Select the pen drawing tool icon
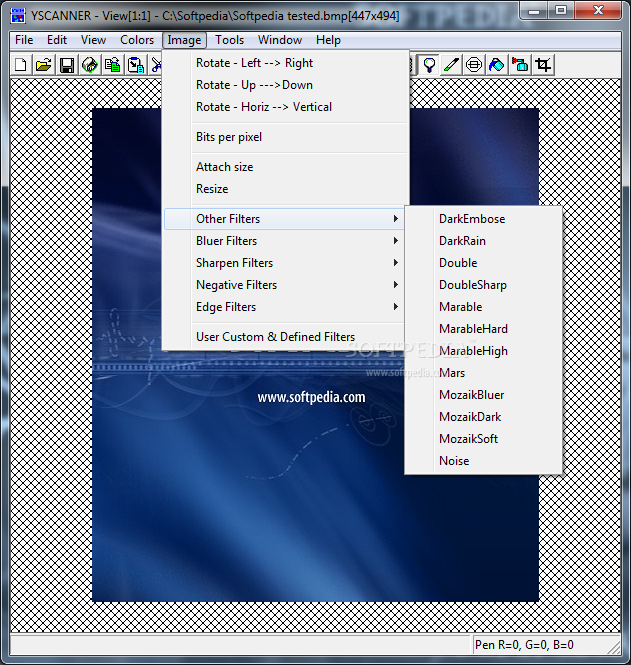 (x=452, y=65)
